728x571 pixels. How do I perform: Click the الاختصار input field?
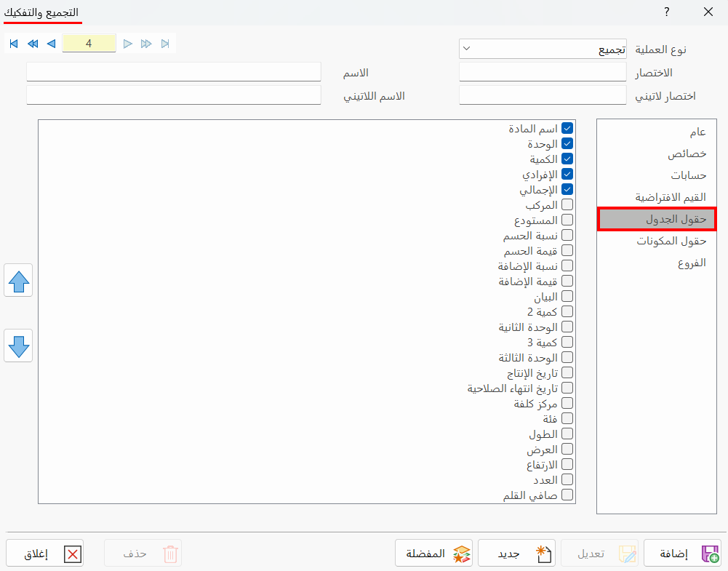point(543,72)
